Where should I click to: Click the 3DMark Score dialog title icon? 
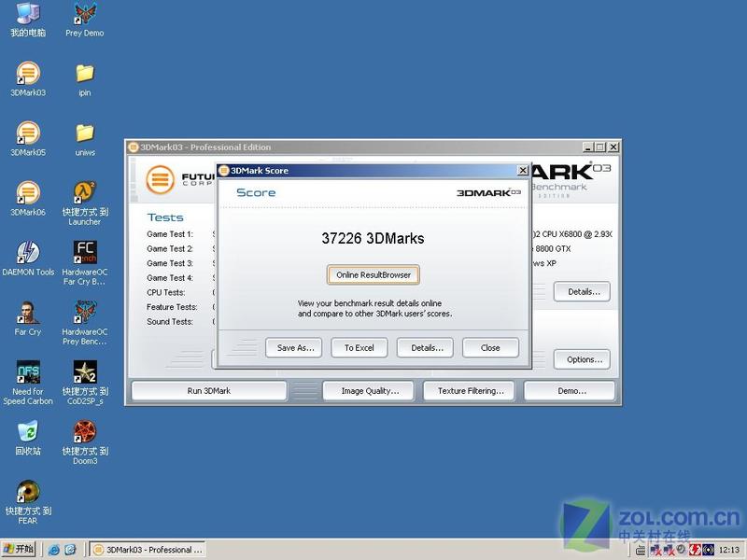223,171
